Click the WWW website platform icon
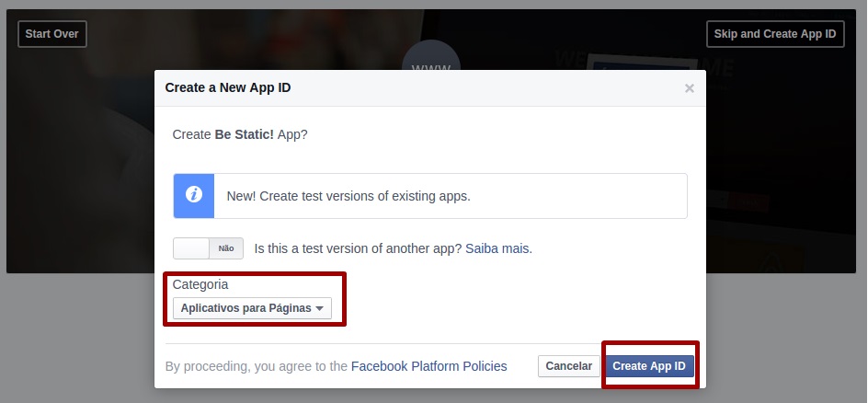The width and height of the screenshot is (868, 403). tap(430, 61)
